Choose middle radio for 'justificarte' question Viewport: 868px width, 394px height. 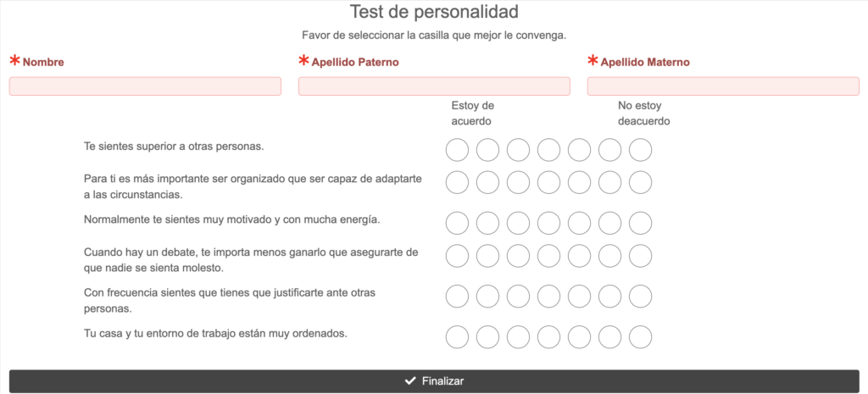(x=548, y=297)
